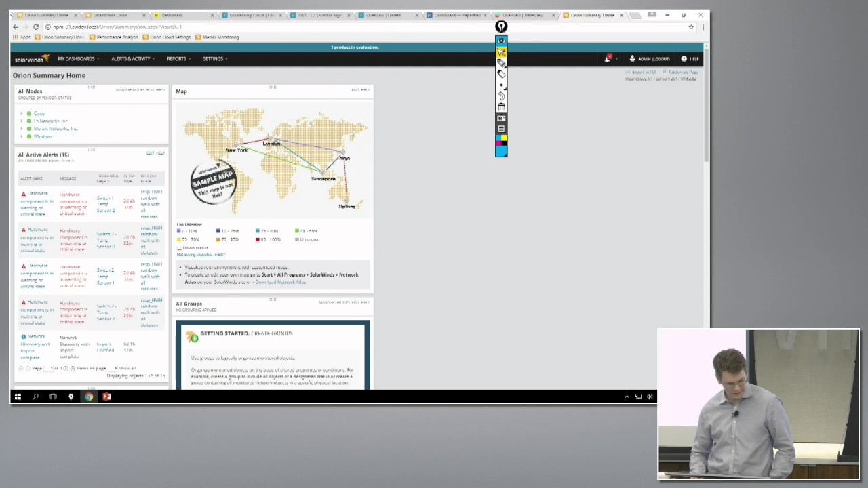This screenshot has height=488, width=868.
Task: Click the board lines annotation icon
Action: coord(501,129)
